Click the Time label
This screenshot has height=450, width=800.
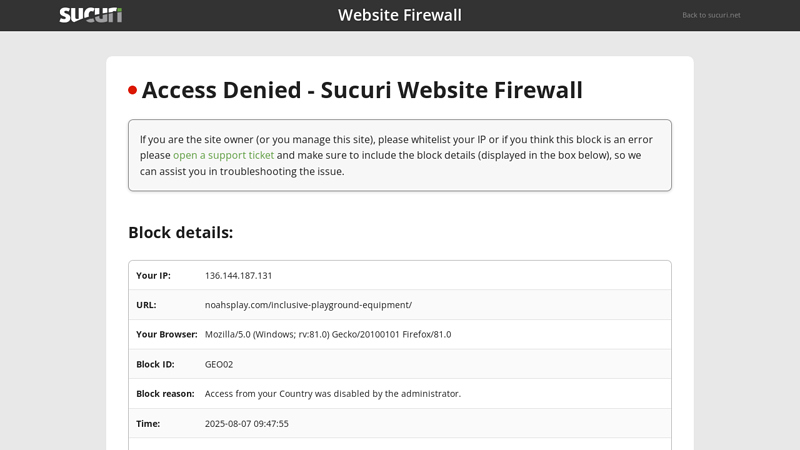(148, 423)
